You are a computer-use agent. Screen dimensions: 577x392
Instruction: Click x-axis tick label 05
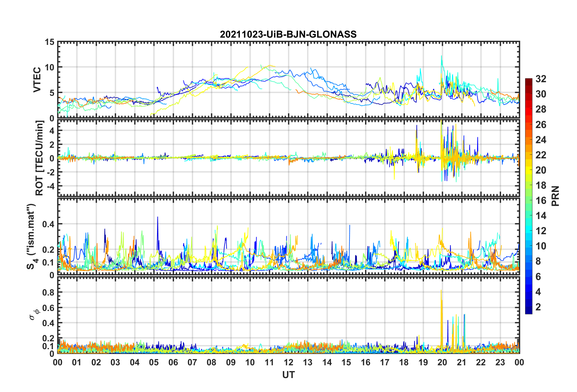[154, 362]
